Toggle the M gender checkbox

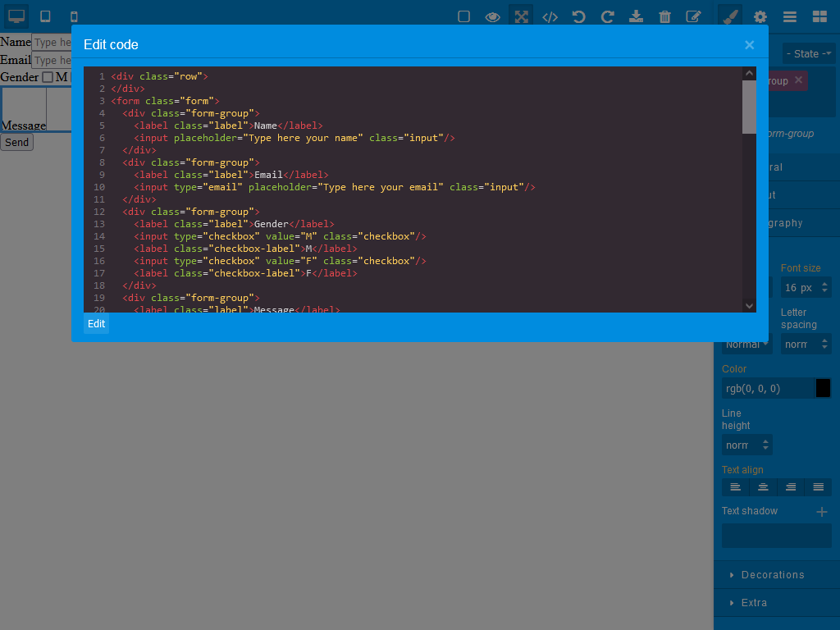48,77
